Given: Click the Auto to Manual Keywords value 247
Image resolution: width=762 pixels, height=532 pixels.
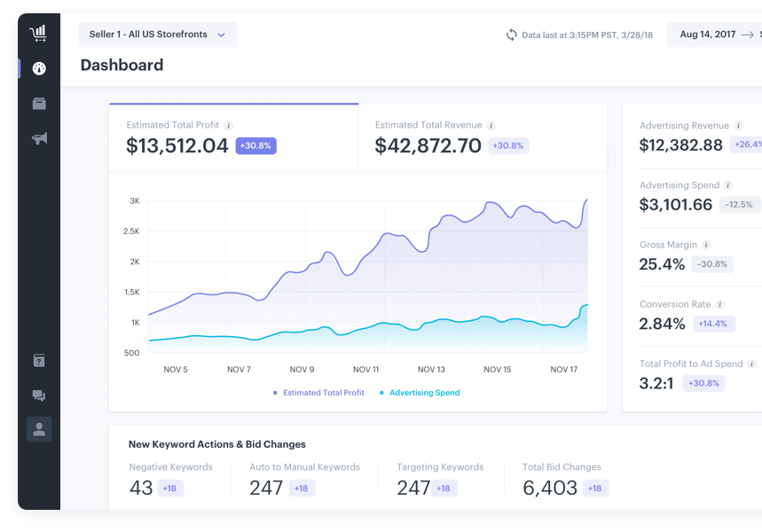Looking at the screenshot, I should click(x=266, y=487).
